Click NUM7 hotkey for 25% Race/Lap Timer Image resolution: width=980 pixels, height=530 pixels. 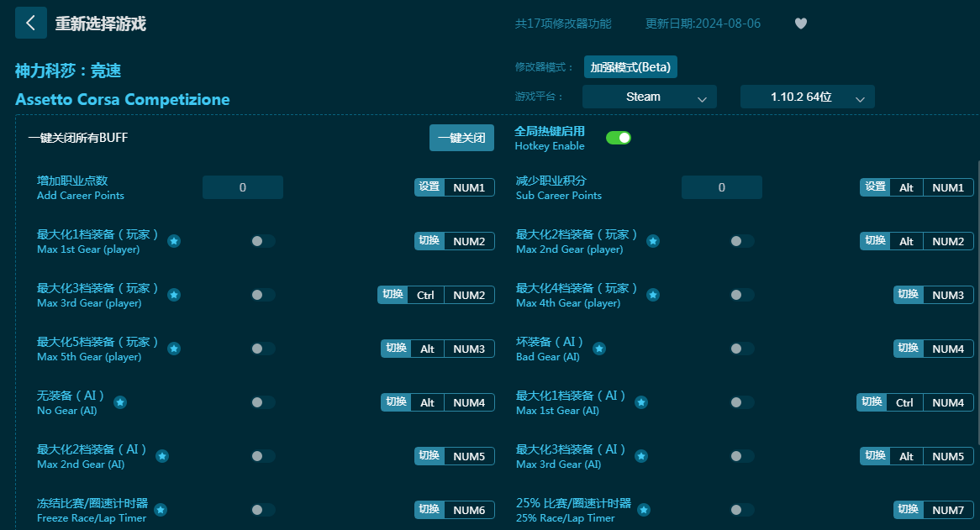pos(948,510)
